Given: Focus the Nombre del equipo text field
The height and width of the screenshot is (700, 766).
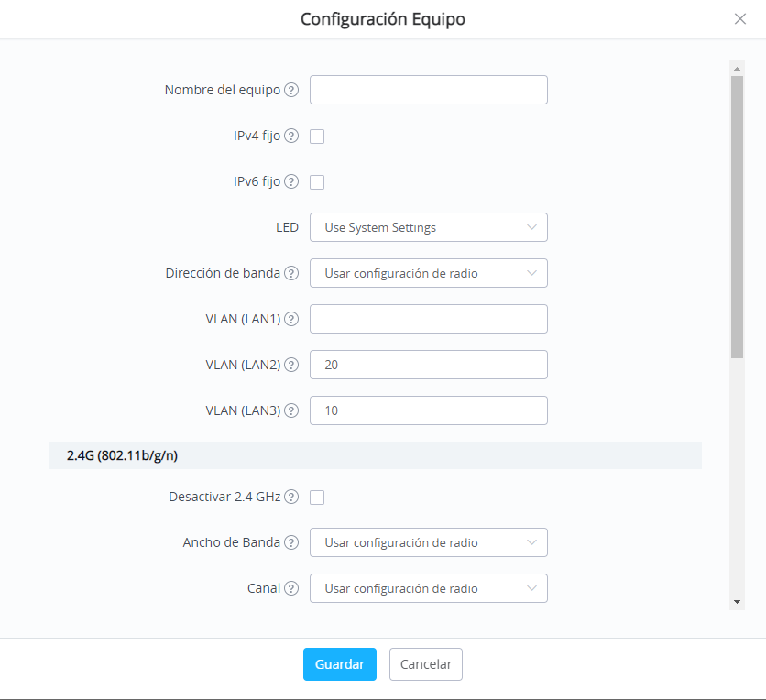Looking at the screenshot, I should pos(429,90).
